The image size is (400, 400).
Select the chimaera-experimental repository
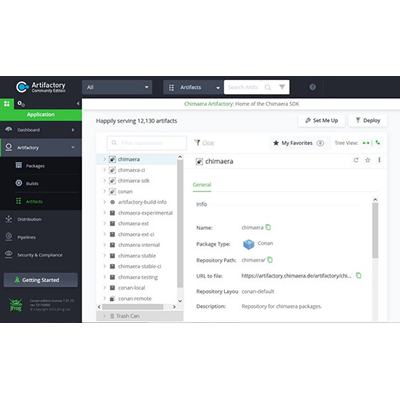[145, 213]
